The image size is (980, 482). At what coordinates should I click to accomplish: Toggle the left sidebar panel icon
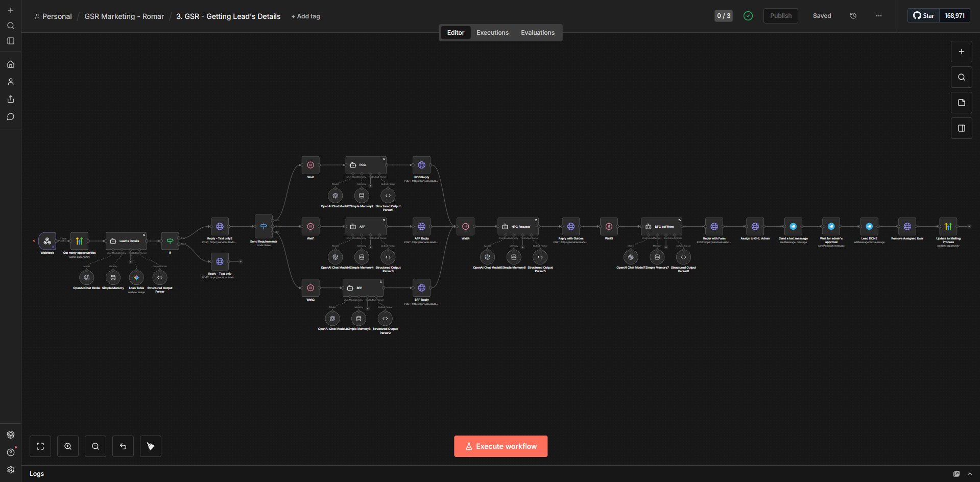[x=11, y=41]
